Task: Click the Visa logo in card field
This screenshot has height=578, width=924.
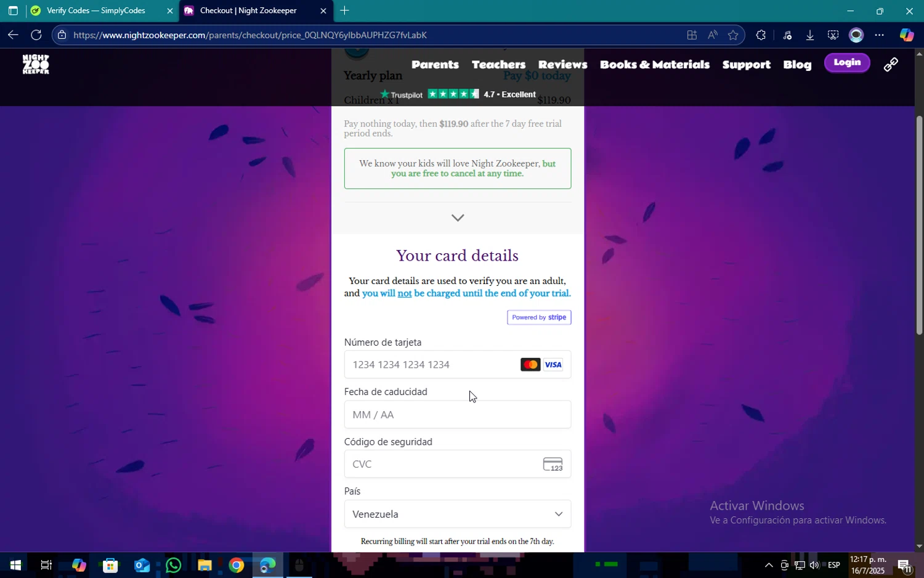Action: click(x=553, y=365)
